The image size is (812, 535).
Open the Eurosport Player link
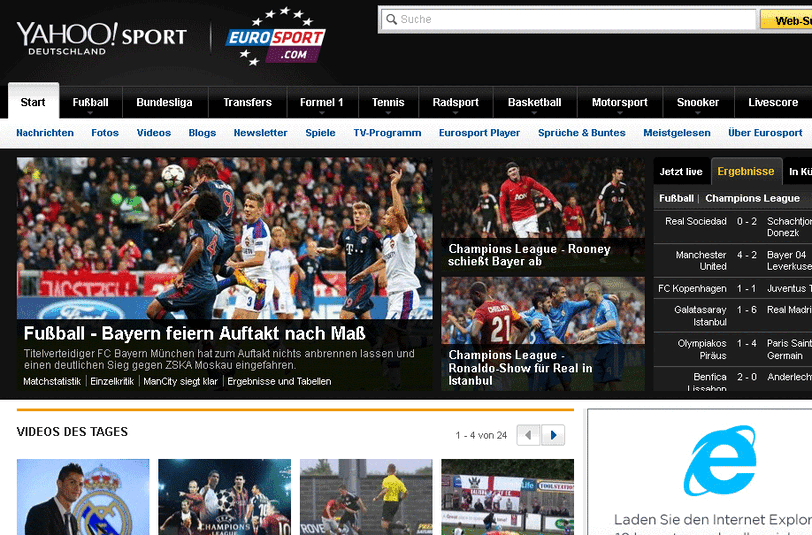480,133
